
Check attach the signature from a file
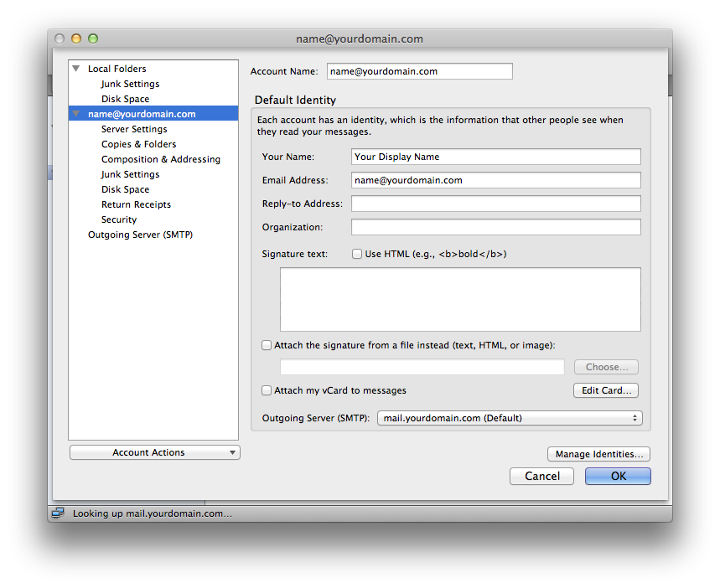tap(267, 345)
